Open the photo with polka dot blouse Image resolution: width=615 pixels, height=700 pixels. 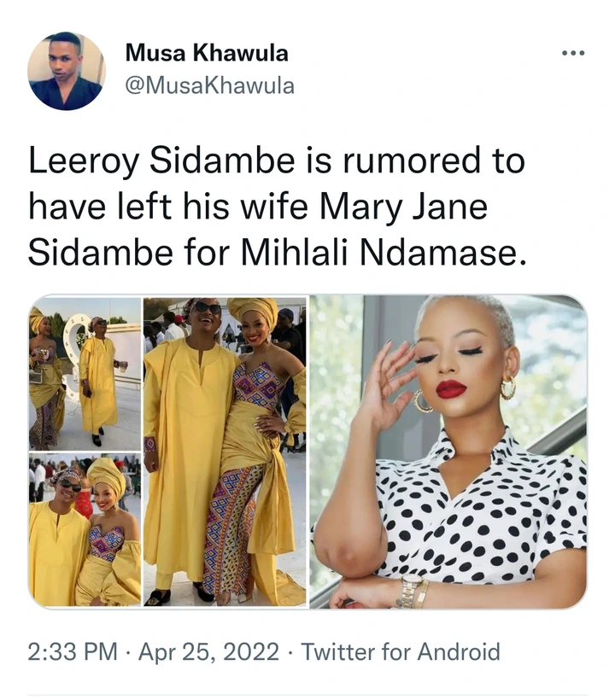pyautogui.click(x=448, y=452)
